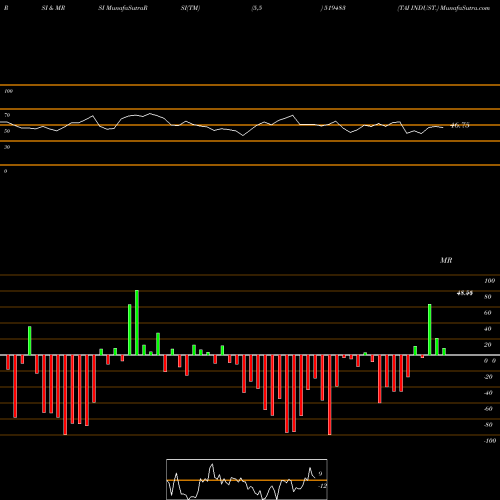The image size is (500, 500).
Task: Click the 'SI & MR' header text
Action: (x=53, y=8)
